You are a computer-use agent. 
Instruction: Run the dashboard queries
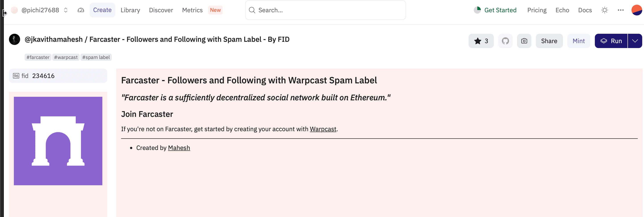(x=611, y=41)
